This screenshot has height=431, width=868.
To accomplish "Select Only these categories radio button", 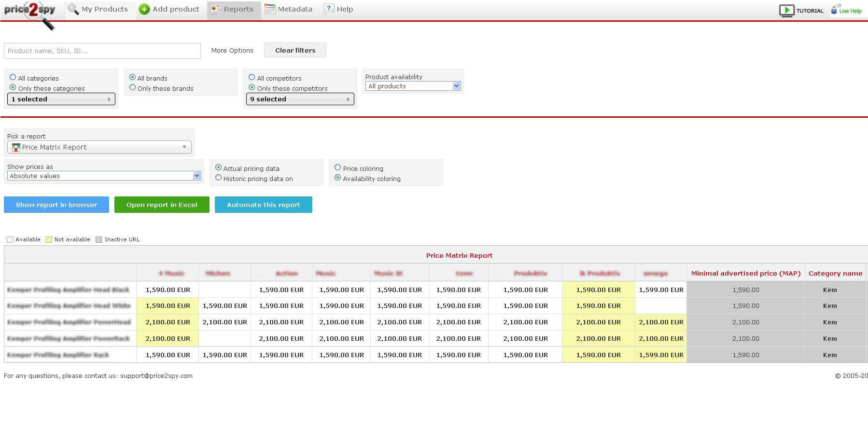I will coord(13,87).
